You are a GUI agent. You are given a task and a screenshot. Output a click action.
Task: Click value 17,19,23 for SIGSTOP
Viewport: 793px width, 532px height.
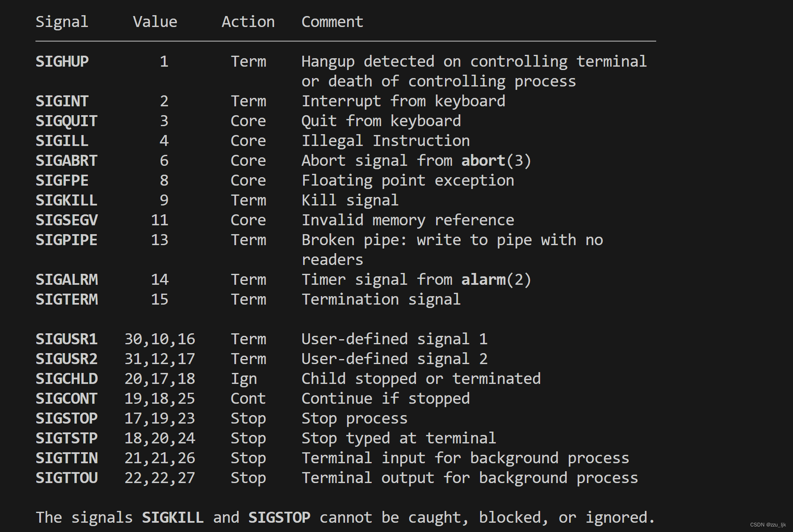160,419
